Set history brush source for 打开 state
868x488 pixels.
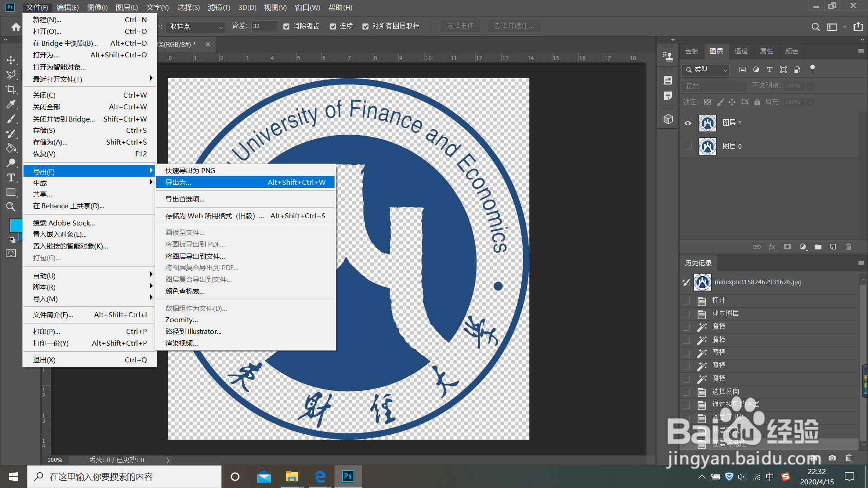click(686, 300)
